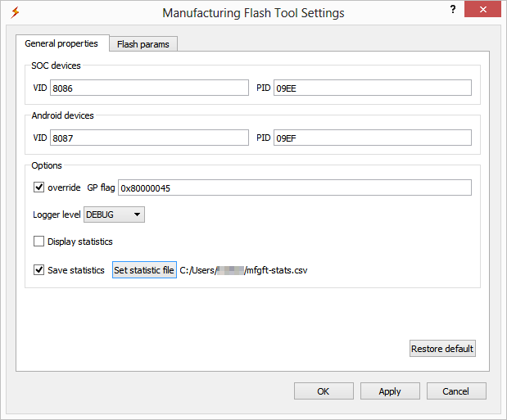
Task: Click the Apply button
Action: tap(390, 391)
